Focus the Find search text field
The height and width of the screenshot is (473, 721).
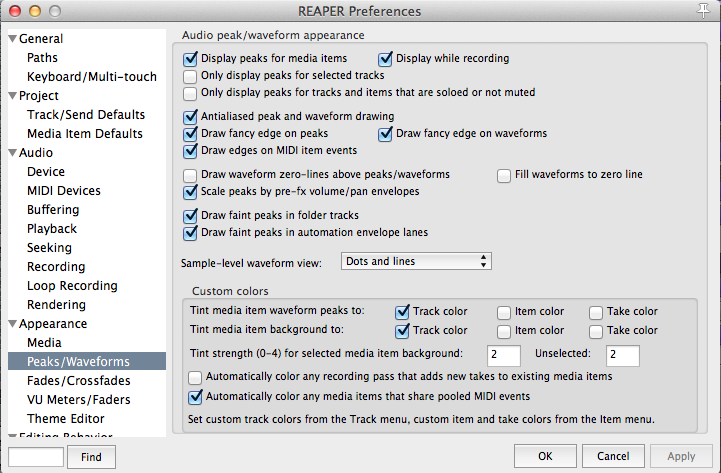(36, 457)
